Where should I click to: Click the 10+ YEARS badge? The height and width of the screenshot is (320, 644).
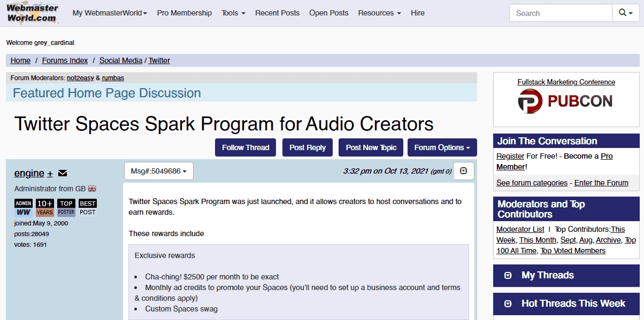pos(45,208)
